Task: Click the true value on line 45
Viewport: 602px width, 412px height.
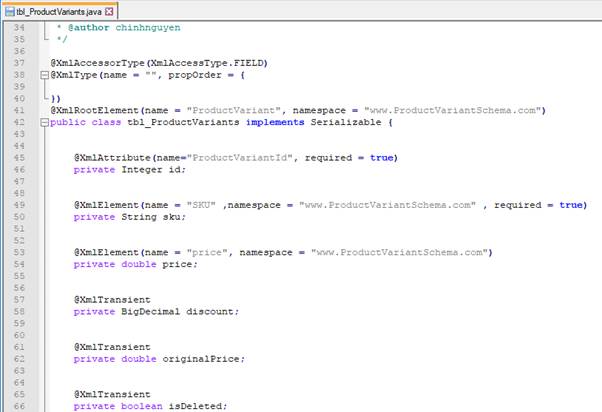Action: 382,158
